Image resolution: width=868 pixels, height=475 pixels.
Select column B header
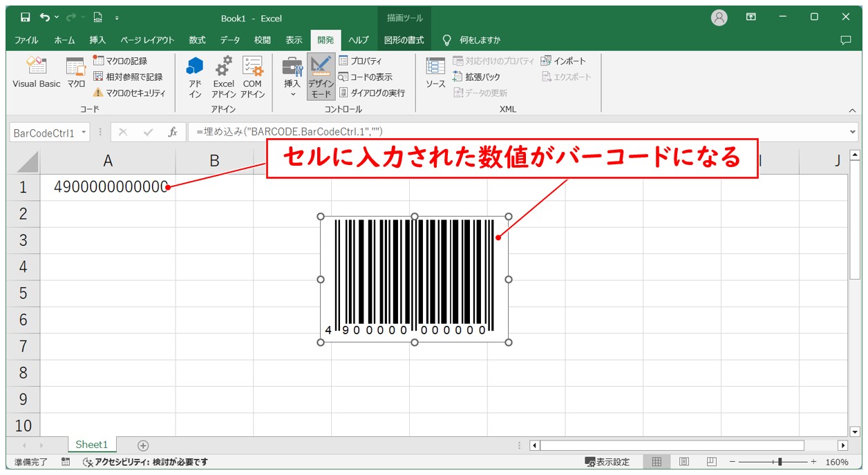[x=214, y=161]
